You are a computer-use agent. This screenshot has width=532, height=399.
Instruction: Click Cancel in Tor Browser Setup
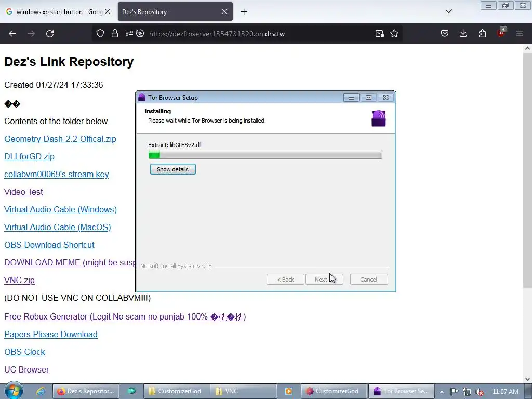pyautogui.click(x=369, y=279)
